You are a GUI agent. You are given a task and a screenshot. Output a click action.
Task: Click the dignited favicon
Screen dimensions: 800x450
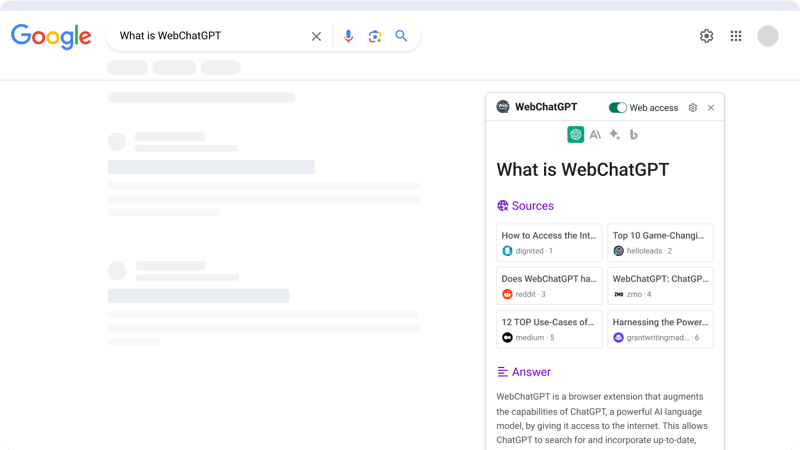coord(507,251)
